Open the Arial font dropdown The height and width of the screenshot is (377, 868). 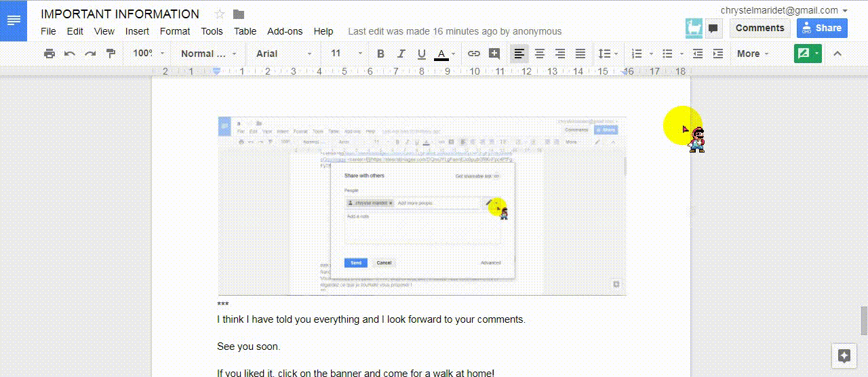tap(284, 54)
